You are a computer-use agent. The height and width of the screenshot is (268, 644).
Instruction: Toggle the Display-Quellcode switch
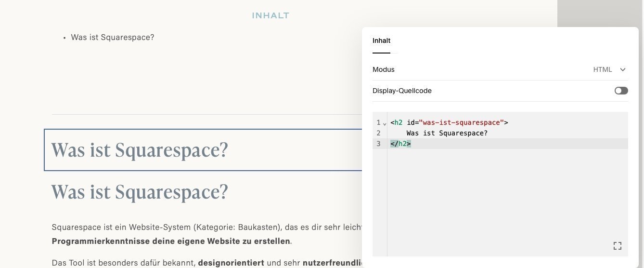[x=621, y=91]
